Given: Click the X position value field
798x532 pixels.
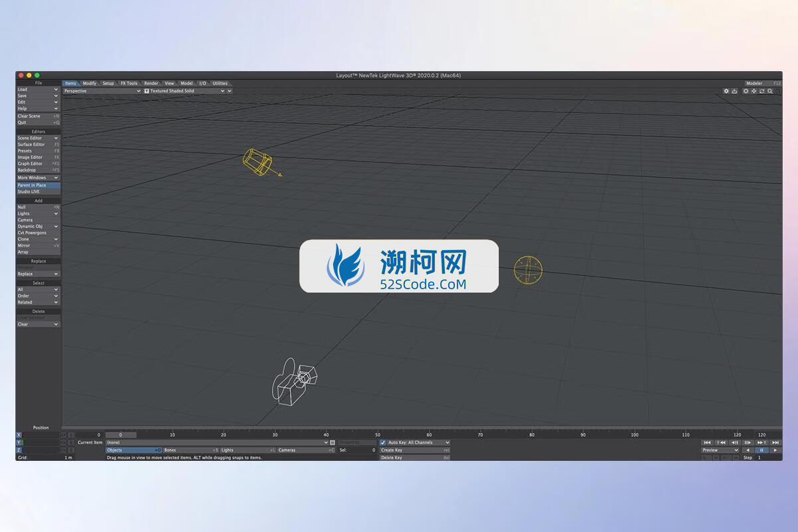Looking at the screenshot, I should [41, 435].
